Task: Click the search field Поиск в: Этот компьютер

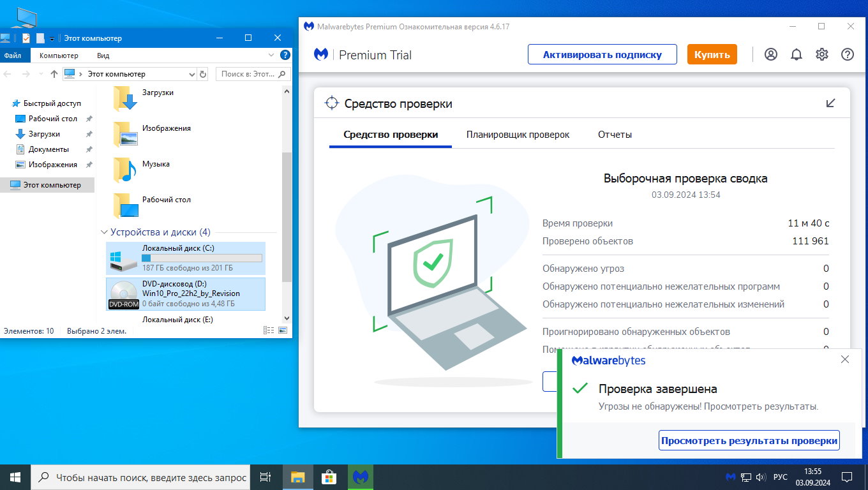Action: pos(253,74)
